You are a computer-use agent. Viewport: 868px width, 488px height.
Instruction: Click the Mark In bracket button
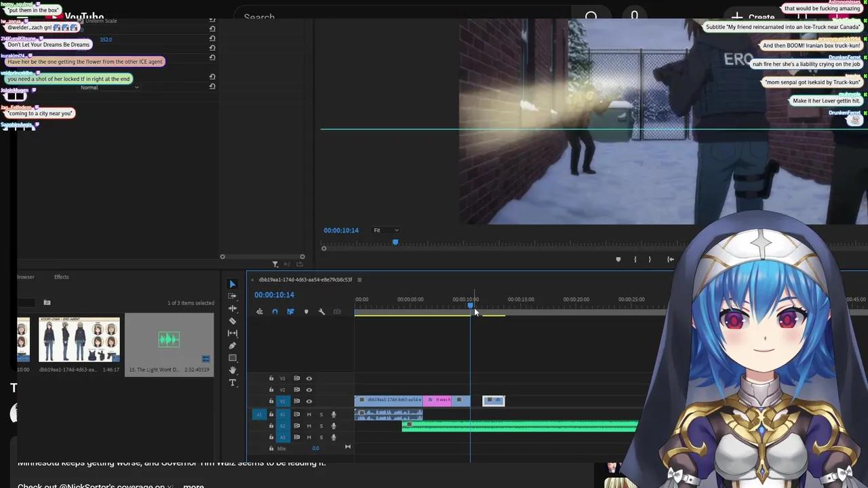[x=635, y=259]
